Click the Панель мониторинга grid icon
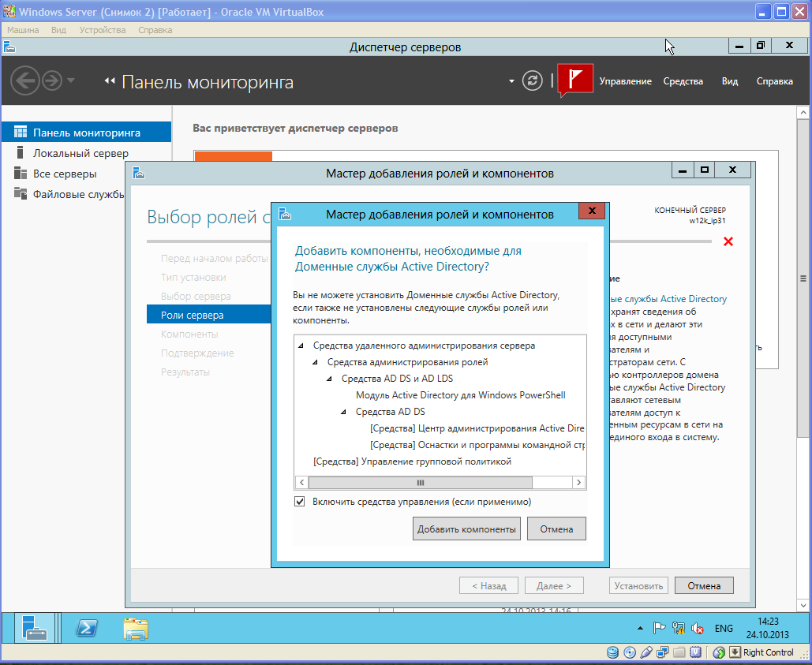 point(21,132)
